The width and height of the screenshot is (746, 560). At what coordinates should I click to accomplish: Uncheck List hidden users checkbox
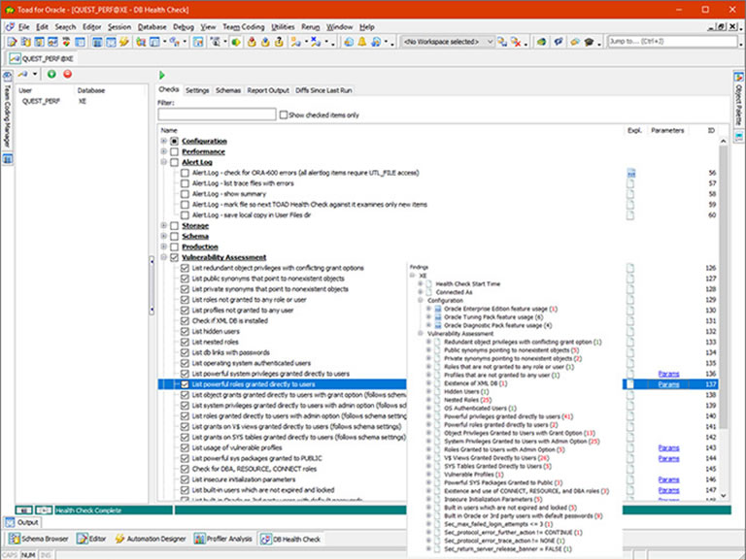pyautogui.click(x=185, y=331)
